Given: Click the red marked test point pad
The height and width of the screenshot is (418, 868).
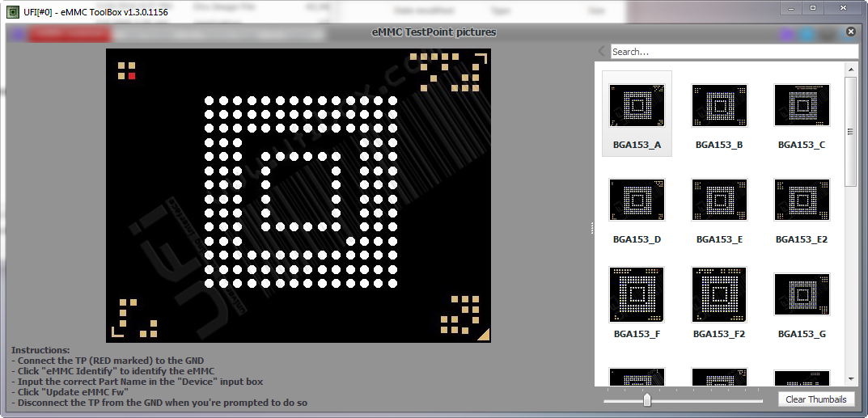Looking at the screenshot, I should (132, 76).
